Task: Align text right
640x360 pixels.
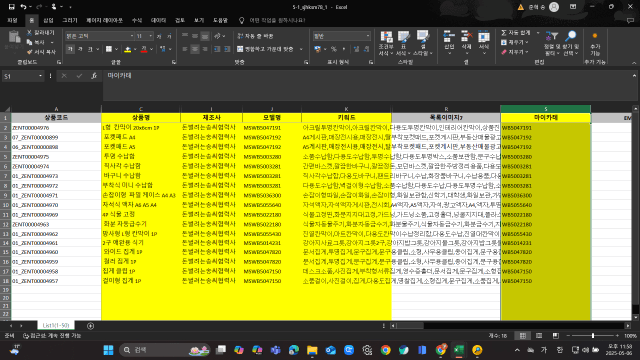Action: [x=205, y=49]
